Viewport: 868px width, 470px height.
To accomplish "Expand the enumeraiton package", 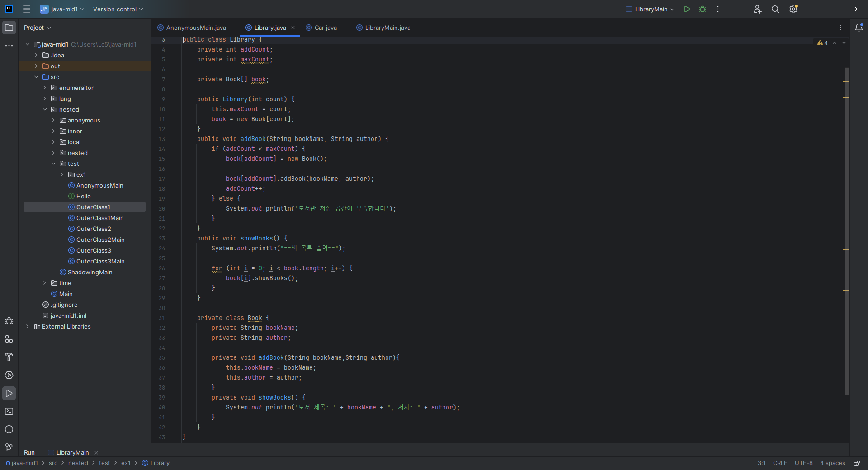I will coord(45,88).
